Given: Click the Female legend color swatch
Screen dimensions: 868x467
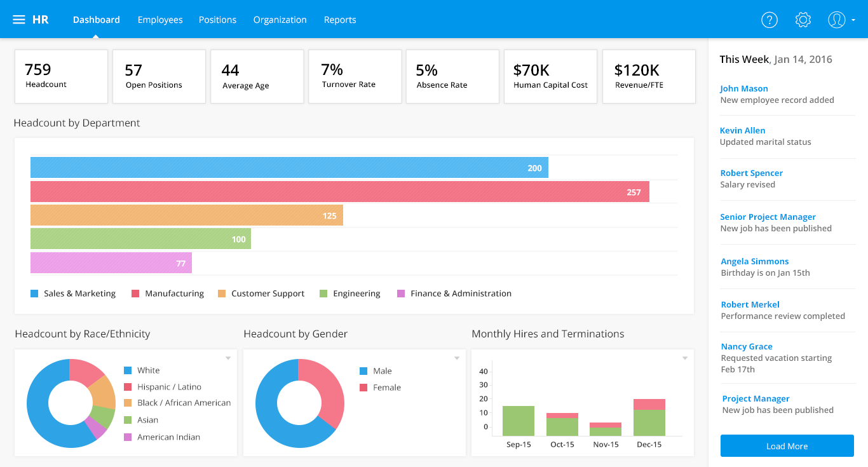Looking at the screenshot, I should (363, 388).
